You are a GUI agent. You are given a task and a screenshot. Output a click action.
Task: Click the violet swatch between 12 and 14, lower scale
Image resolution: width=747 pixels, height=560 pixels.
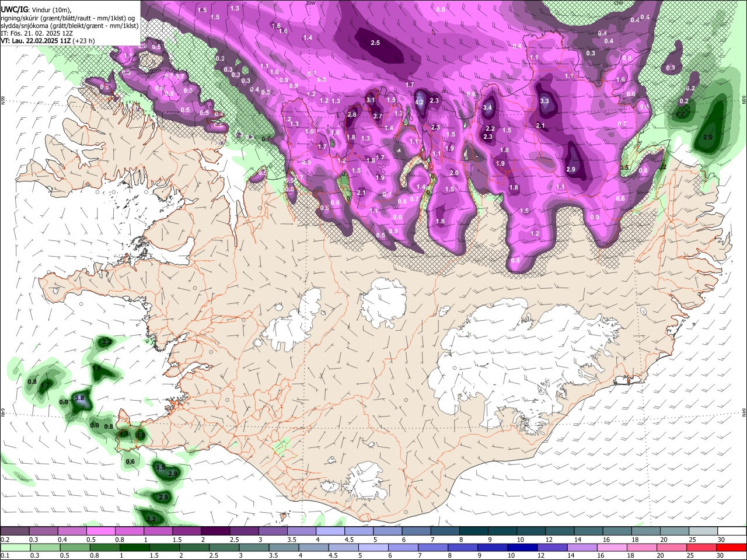pos(552,547)
